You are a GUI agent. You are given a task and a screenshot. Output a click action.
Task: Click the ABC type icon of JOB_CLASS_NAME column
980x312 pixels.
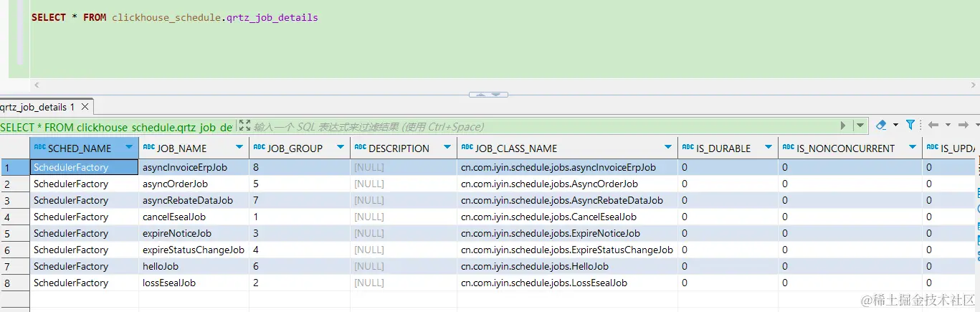pyautogui.click(x=467, y=147)
